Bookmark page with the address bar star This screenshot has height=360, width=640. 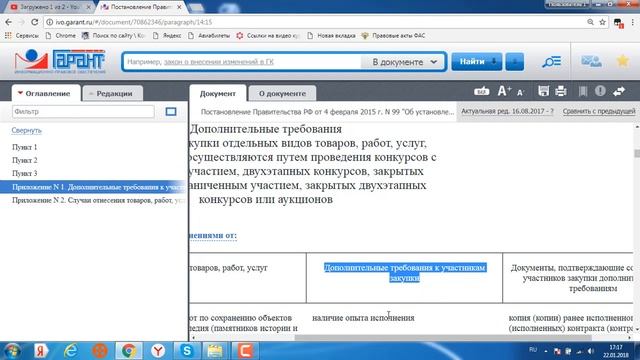point(602,22)
